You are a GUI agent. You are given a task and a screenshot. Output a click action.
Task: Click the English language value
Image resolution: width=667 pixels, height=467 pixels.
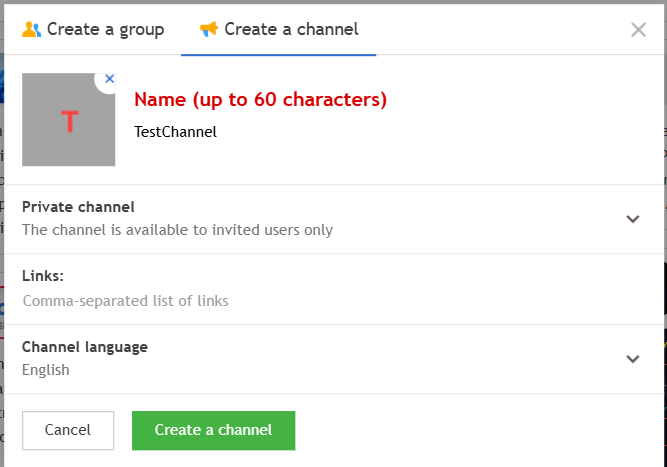pyautogui.click(x=46, y=370)
